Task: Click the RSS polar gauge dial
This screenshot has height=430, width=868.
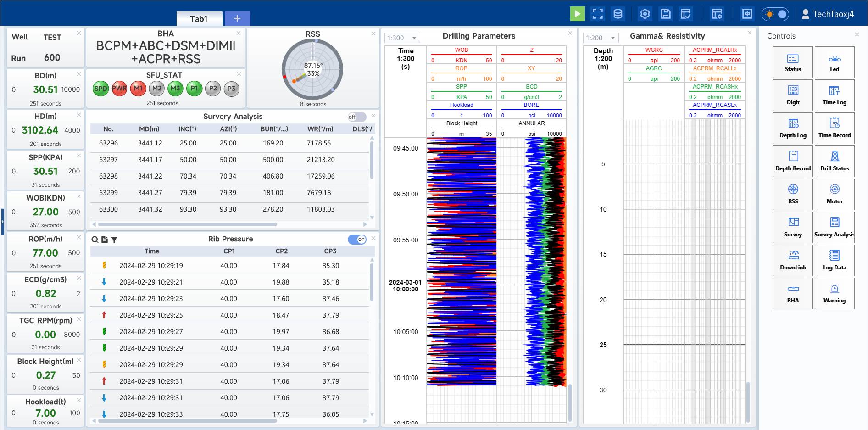Action: [312, 69]
